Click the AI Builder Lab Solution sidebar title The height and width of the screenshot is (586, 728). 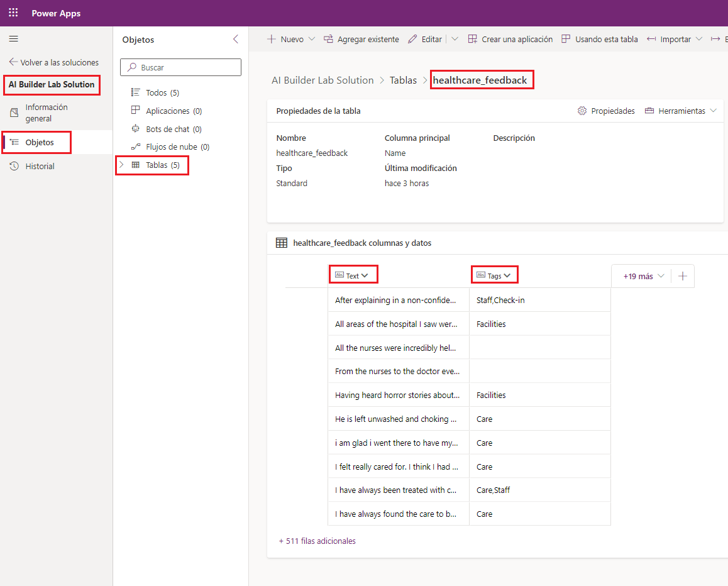tap(52, 84)
